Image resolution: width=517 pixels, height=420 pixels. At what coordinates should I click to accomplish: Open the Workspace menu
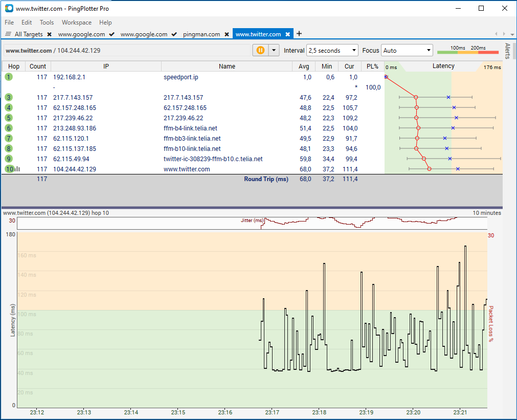point(77,23)
